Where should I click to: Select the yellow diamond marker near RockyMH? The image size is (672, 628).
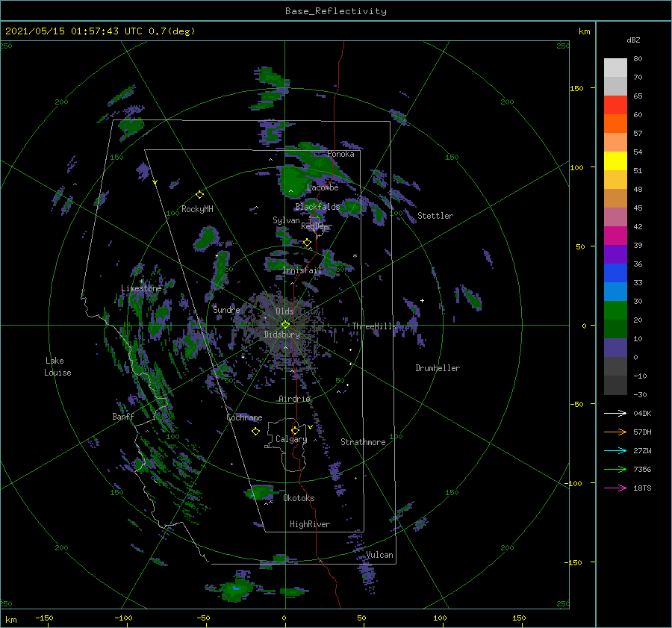tap(199, 195)
